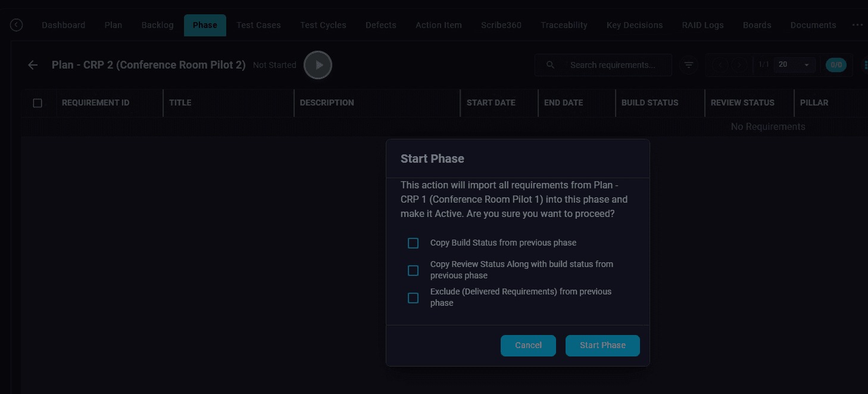This screenshot has width=868, height=394.
Task: Open the Action Item tab
Action: coord(439,25)
